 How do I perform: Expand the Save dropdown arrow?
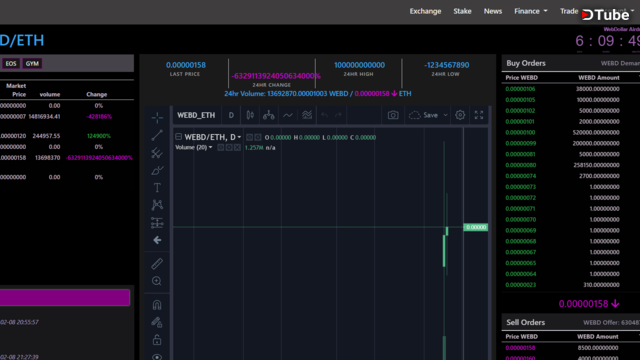point(445,116)
